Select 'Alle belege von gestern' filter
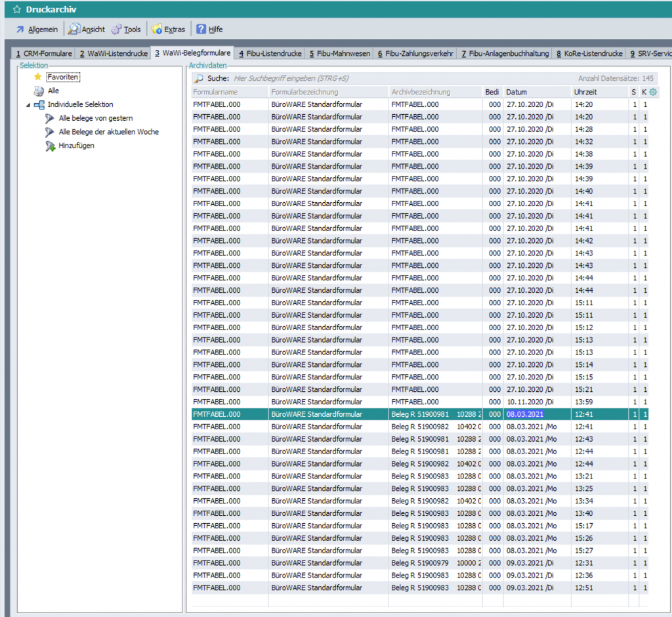This screenshot has width=672, height=617. (x=95, y=118)
